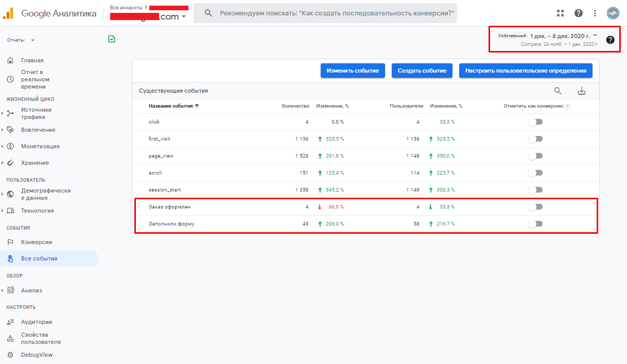Mark page_view as conversion

pos(535,156)
